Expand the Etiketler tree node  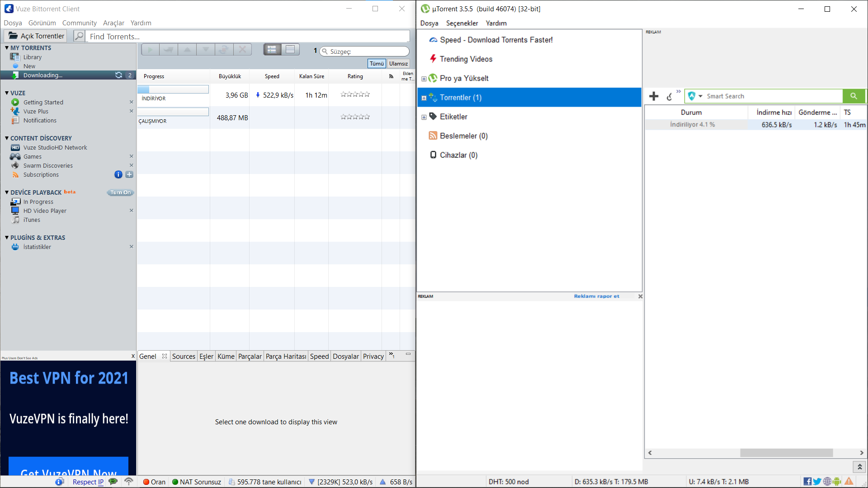424,117
